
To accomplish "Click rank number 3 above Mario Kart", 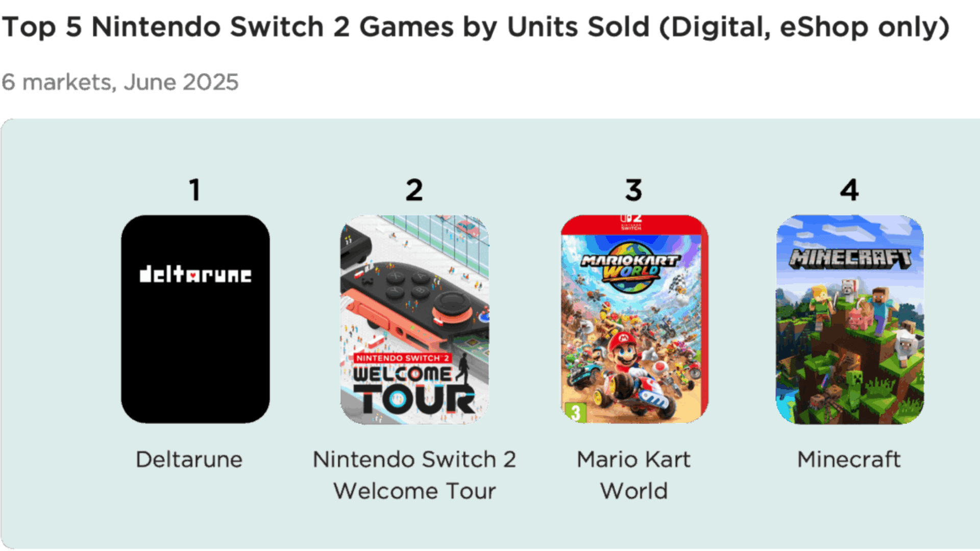I will pyautogui.click(x=633, y=190).
